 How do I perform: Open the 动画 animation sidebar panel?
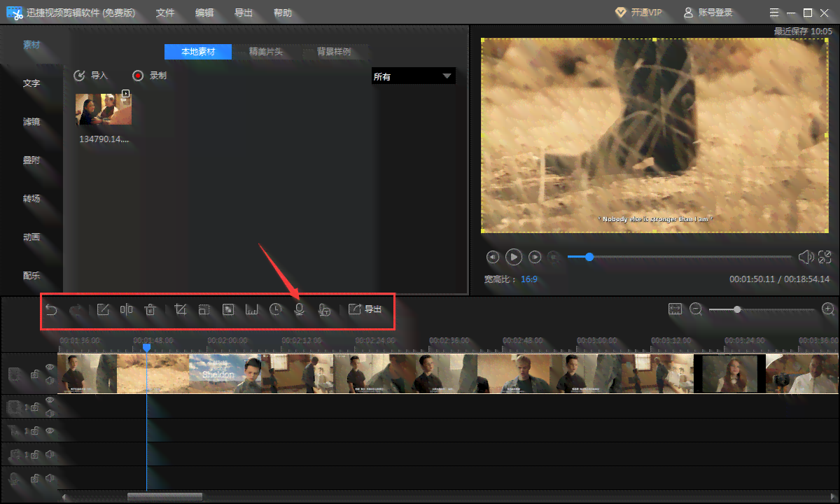pos(31,237)
